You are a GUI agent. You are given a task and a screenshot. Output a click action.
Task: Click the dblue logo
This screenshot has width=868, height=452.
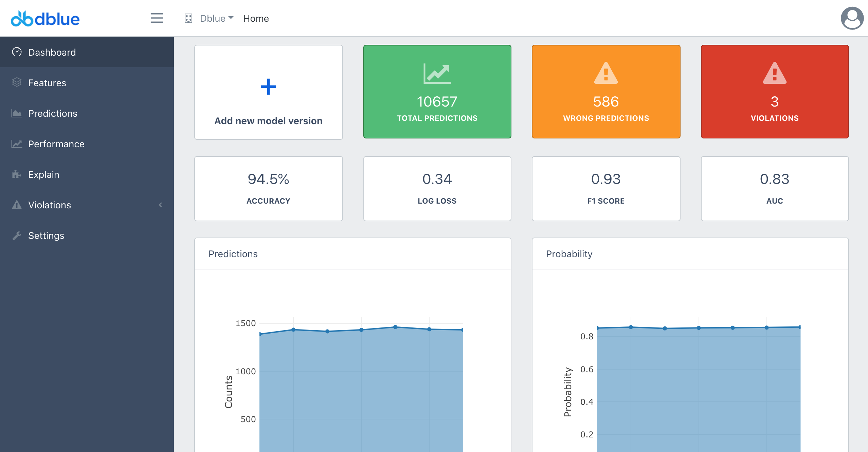pos(45,19)
